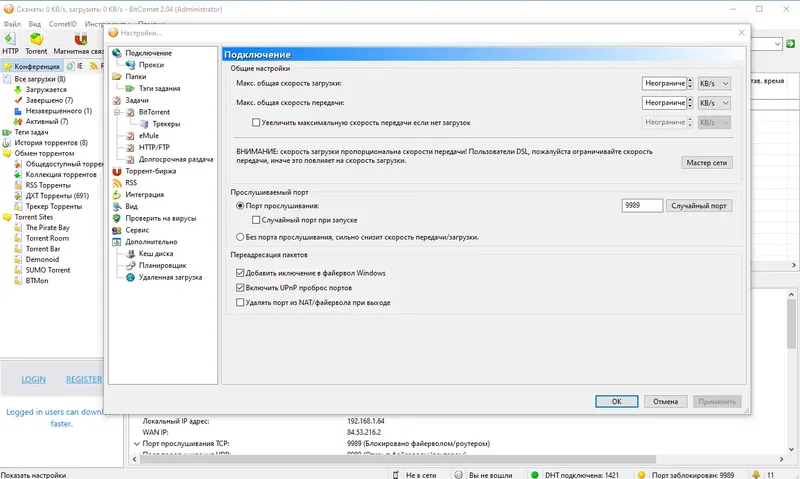The width and height of the screenshot is (800, 479).
Task: Click the listening port number field
Action: tap(642, 206)
